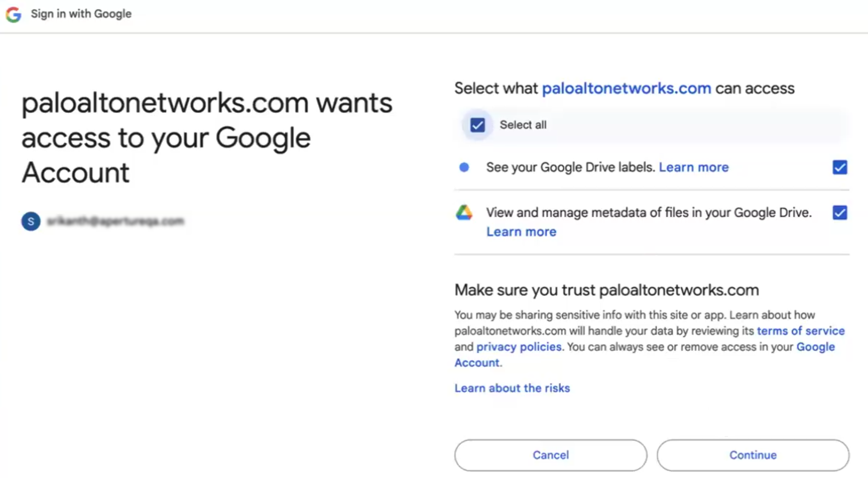
Task: Open Learn more link under metadata permission
Action: pos(521,232)
